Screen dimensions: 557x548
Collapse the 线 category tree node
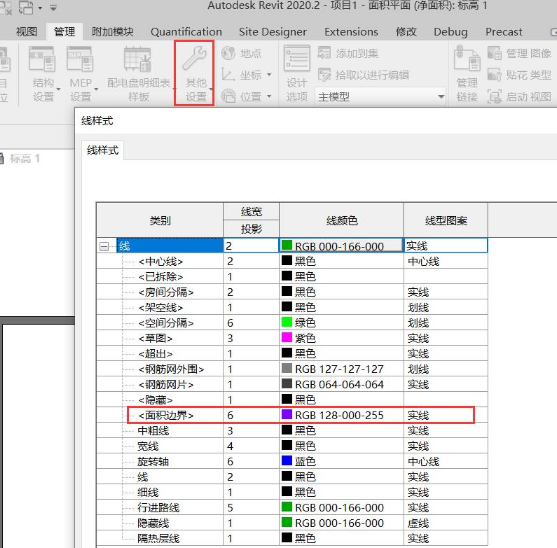click(x=104, y=246)
